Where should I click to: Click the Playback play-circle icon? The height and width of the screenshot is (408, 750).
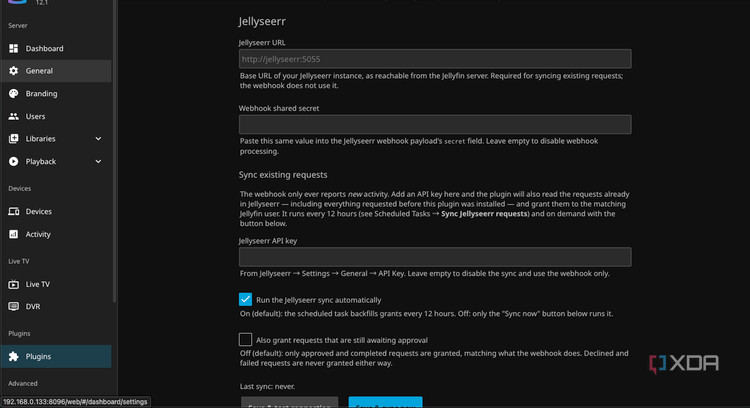[x=13, y=162]
